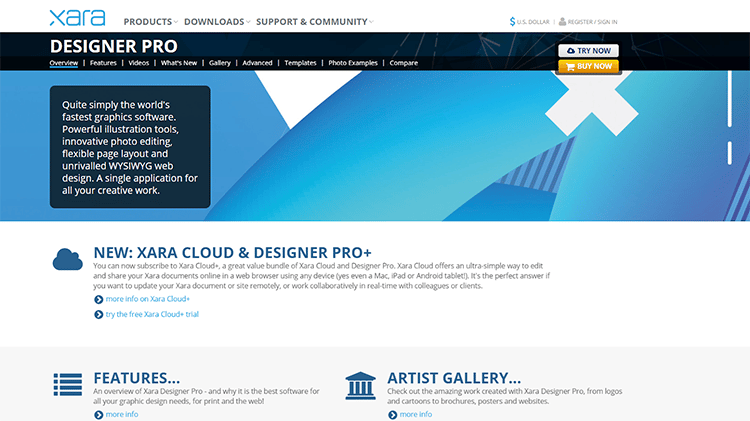
Task: Click the Artist Gallery heading
Action: pyautogui.click(x=454, y=378)
